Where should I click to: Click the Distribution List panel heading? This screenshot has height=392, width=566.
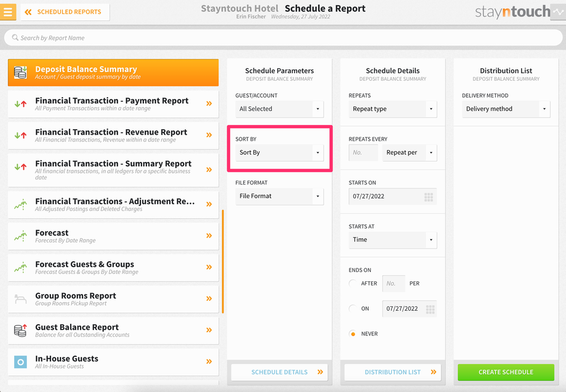tap(506, 71)
